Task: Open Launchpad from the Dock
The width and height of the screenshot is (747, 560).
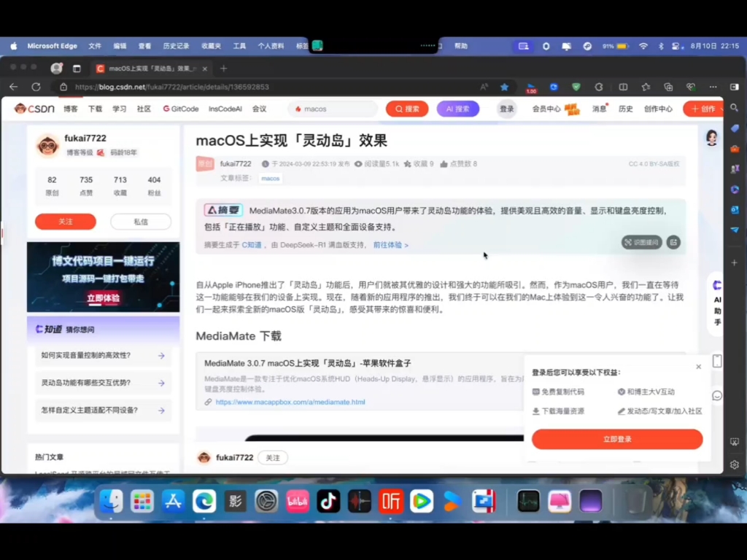Action: point(142,501)
